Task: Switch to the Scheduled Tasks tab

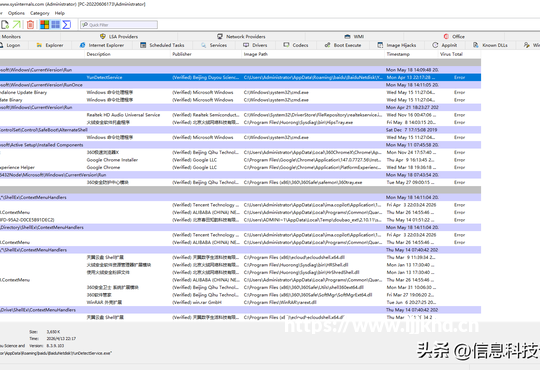Action: pyautogui.click(x=162, y=45)
